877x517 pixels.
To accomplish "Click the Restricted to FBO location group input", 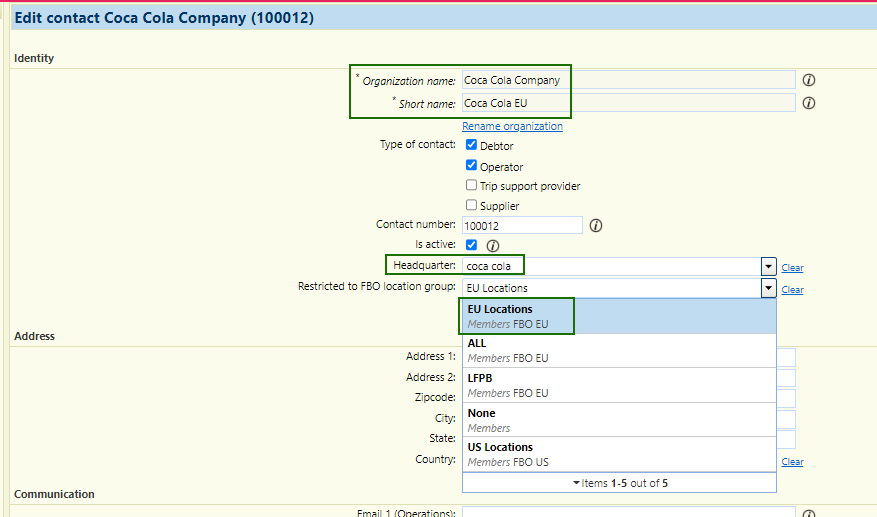I will pos(611,289).
